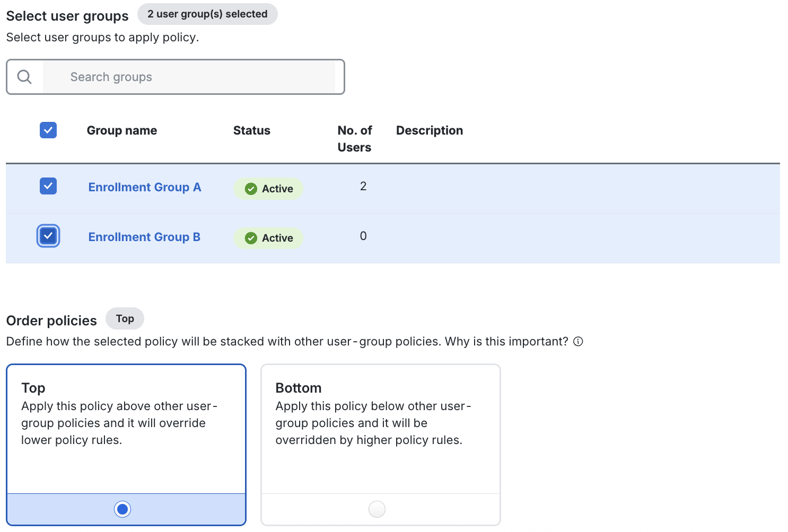Image resolution: width=788 pixels, height=532 pixels.
Task: Click the Active status pill for Enrollment Group A
Action: point(268,189)
